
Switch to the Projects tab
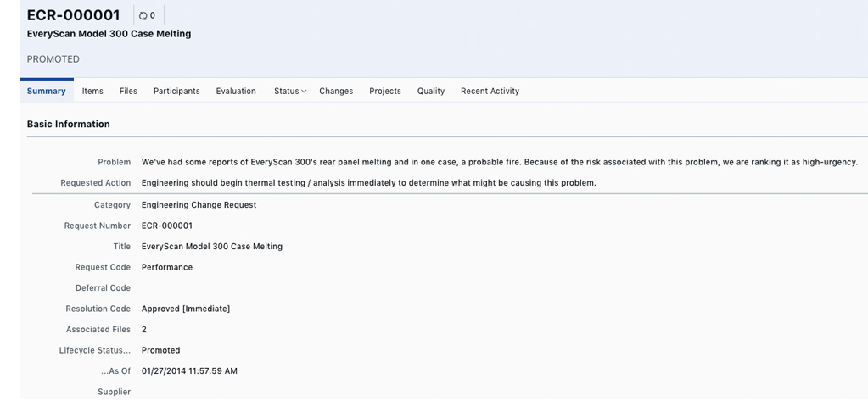[x=385, y=92]
